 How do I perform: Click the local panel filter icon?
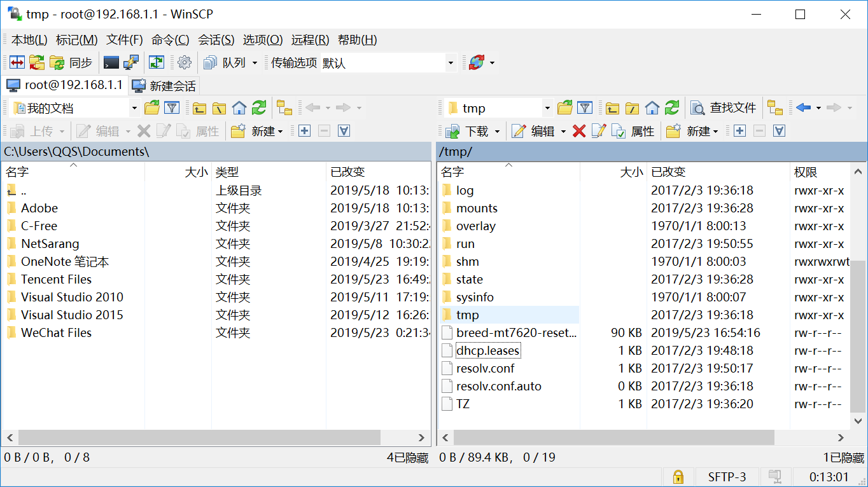[172, 107]
